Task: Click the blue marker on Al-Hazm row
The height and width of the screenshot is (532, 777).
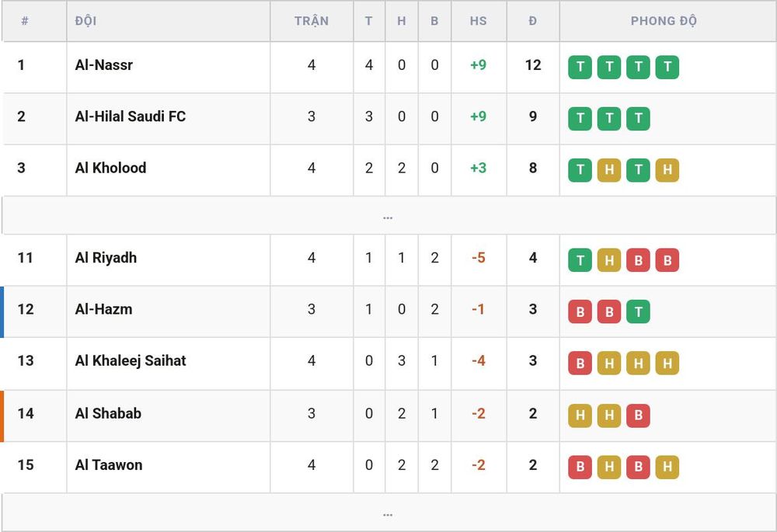Action: 2,311
